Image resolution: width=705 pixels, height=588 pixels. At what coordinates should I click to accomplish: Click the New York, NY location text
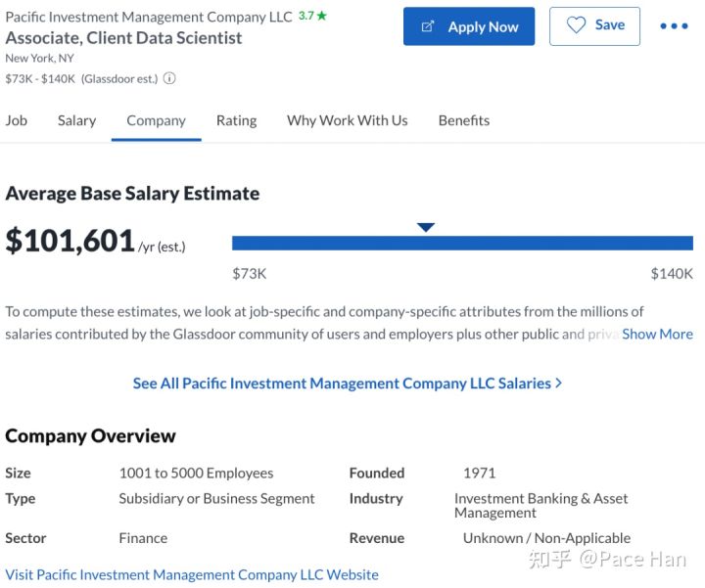pyautogui.click(x=39, y=59)
